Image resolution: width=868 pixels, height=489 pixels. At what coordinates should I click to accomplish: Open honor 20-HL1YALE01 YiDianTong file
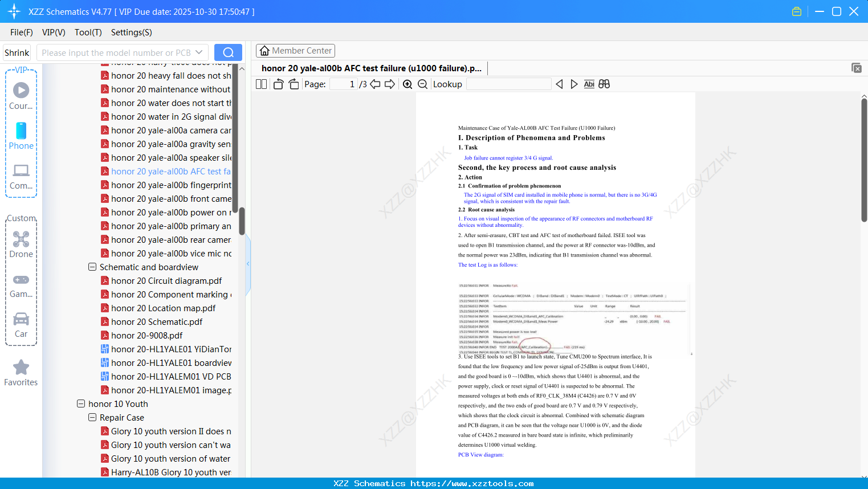coord(166,349)
